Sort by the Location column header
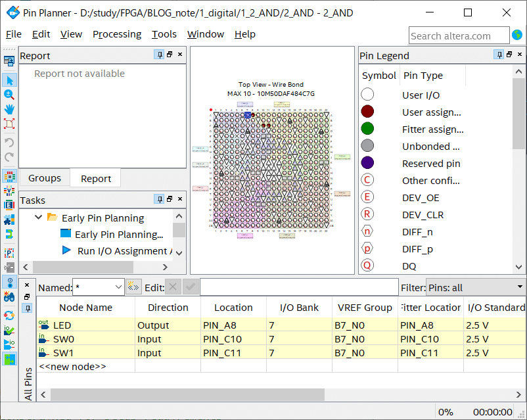Image resolution: width=527 pixels, height=420 pixels. [x=233, y=308]
